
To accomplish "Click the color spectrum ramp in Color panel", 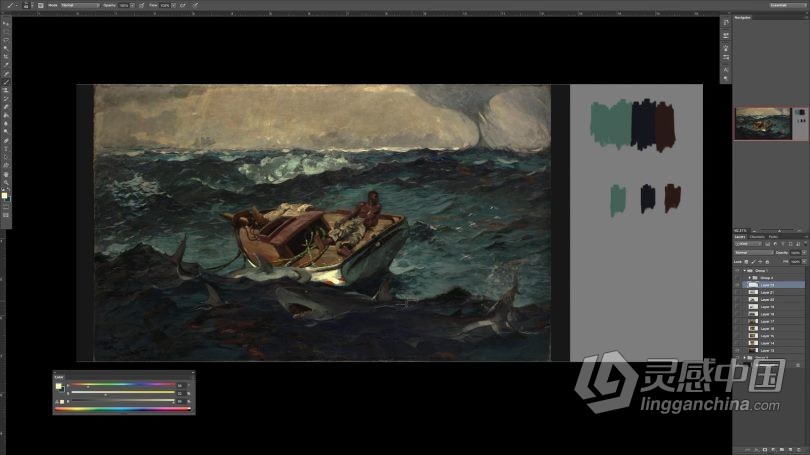I will tap(123, 409).
